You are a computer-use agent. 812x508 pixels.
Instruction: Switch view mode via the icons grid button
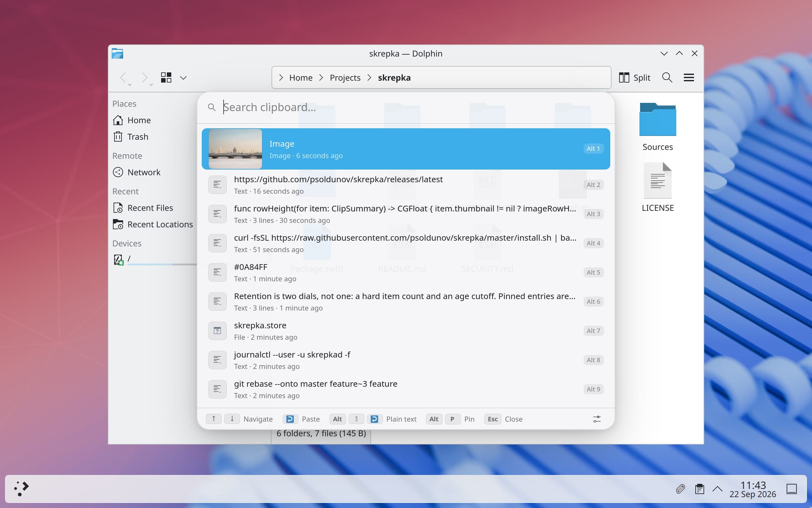pos(166,77)
